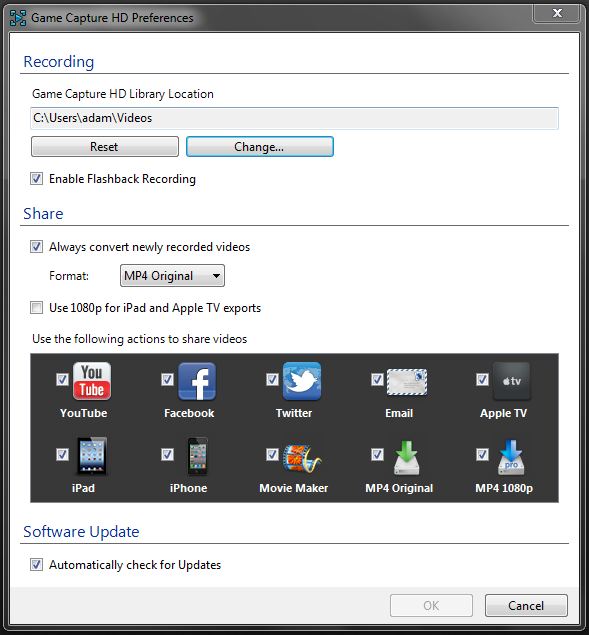The width and height of the screenshot is (589, 635).
Task: Select the Facebook share icon
Action: coord(197,381)
